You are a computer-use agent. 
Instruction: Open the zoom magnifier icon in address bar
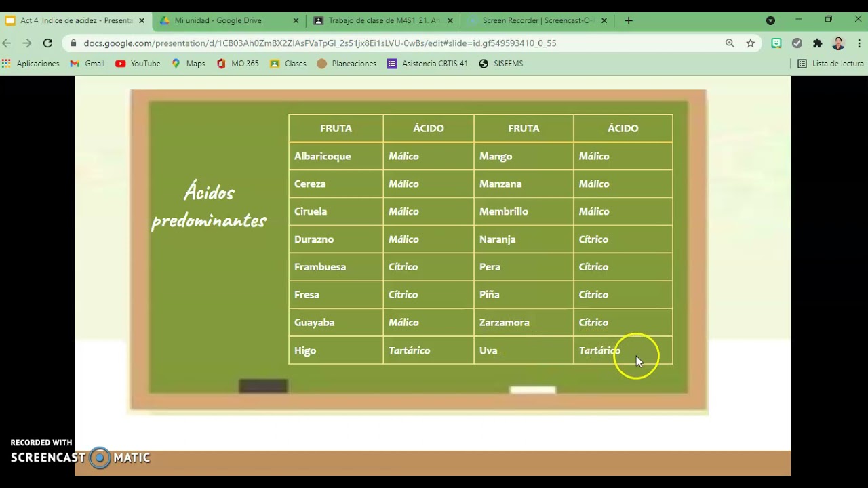point(730,43)
